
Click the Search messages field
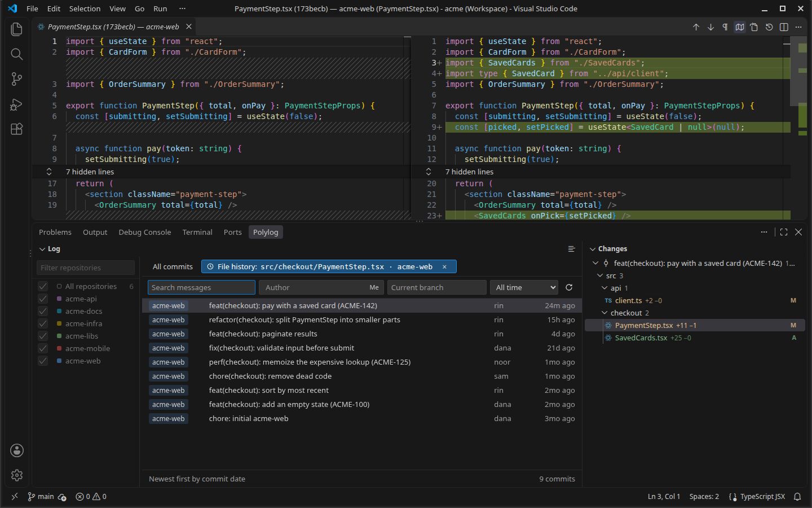(x=201, y=287)
